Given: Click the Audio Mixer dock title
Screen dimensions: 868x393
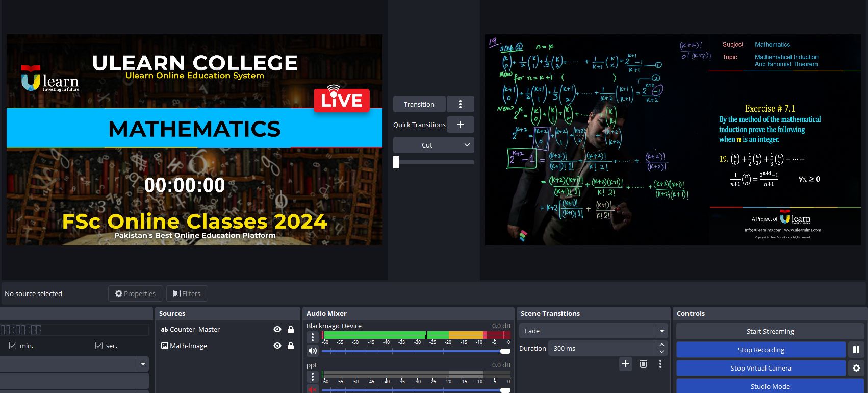Looking at the screenshot, I should click(x=326, y=313).
